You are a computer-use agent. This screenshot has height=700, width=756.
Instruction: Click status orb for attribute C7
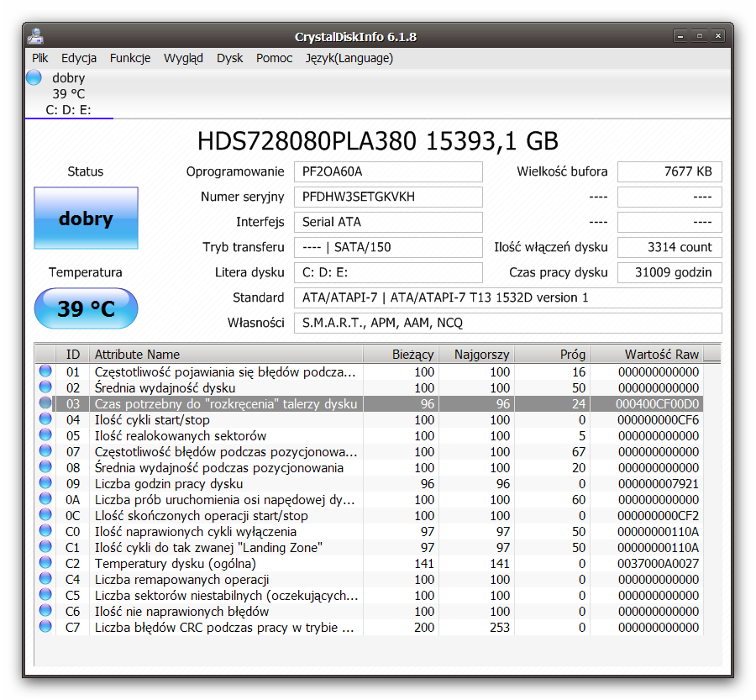tap(45, 626)
